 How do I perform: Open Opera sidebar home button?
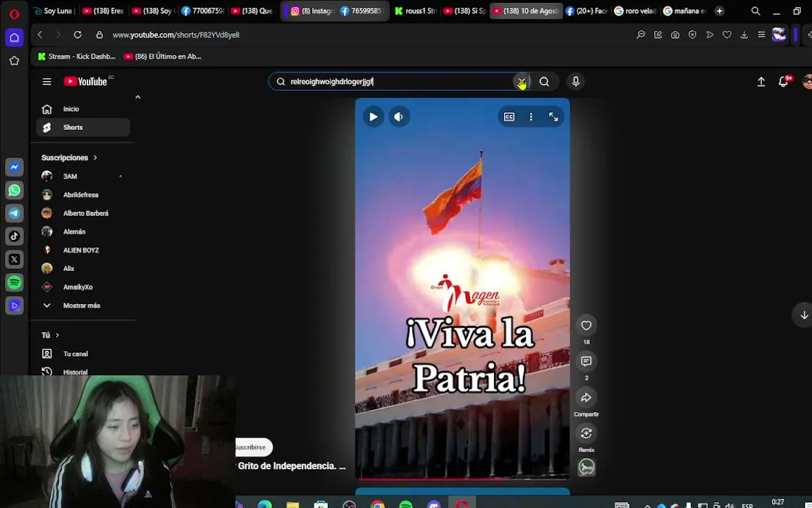(x=14, y=37)
